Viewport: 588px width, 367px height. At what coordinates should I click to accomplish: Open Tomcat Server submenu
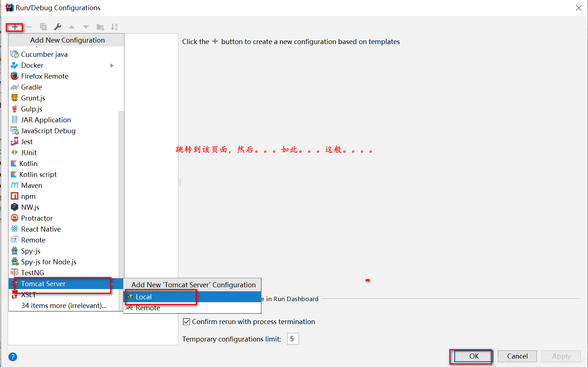pos(63,284)
